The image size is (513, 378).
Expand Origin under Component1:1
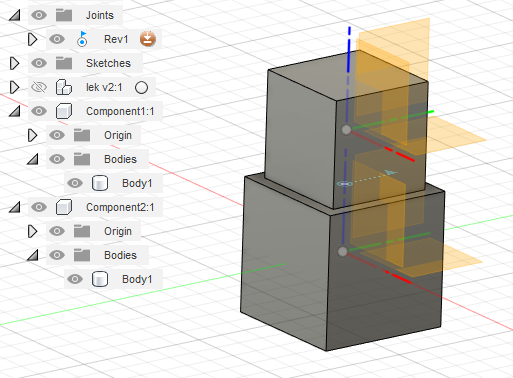coord(32,135)
